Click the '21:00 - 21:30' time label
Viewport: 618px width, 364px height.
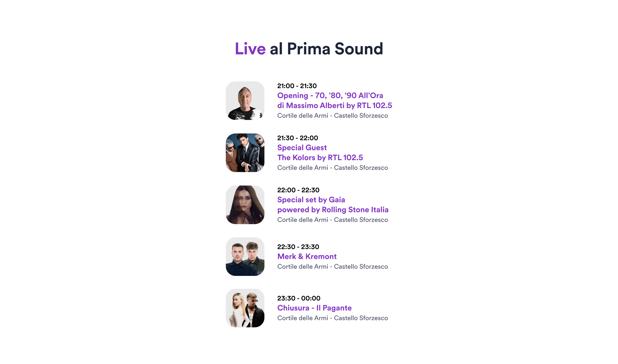(297, 86)
